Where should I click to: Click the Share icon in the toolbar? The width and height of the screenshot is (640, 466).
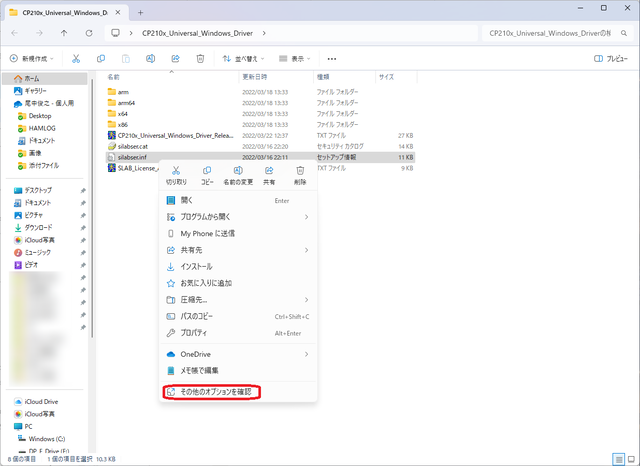176,59
